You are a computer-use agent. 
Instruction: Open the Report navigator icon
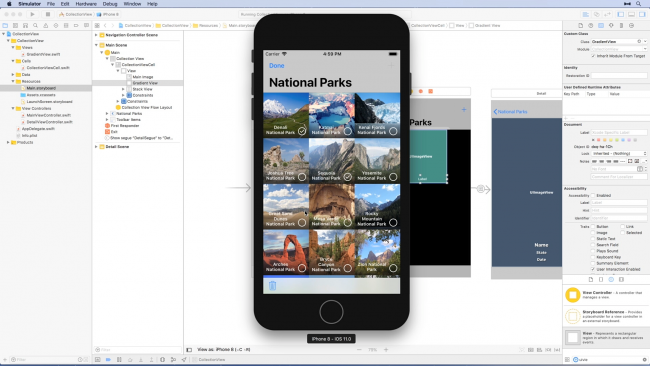point(86,26)
